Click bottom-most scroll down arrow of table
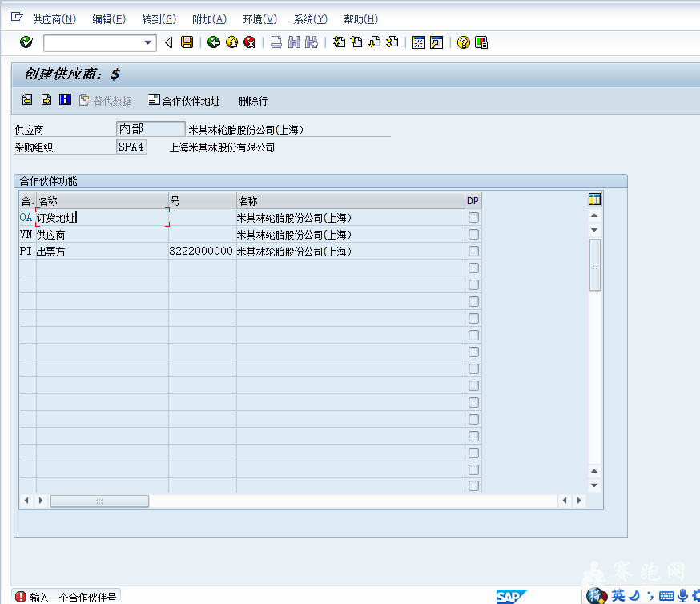 coord(594,485)
